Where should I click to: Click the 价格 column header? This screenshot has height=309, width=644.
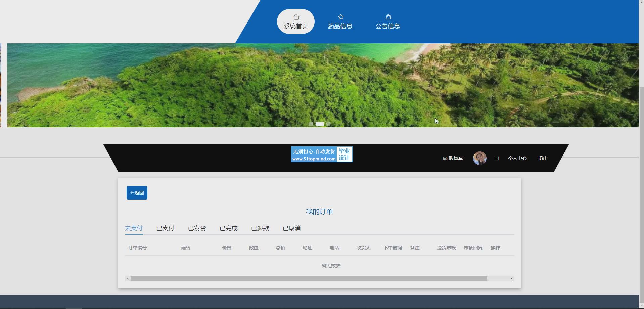tap(227, 248)
